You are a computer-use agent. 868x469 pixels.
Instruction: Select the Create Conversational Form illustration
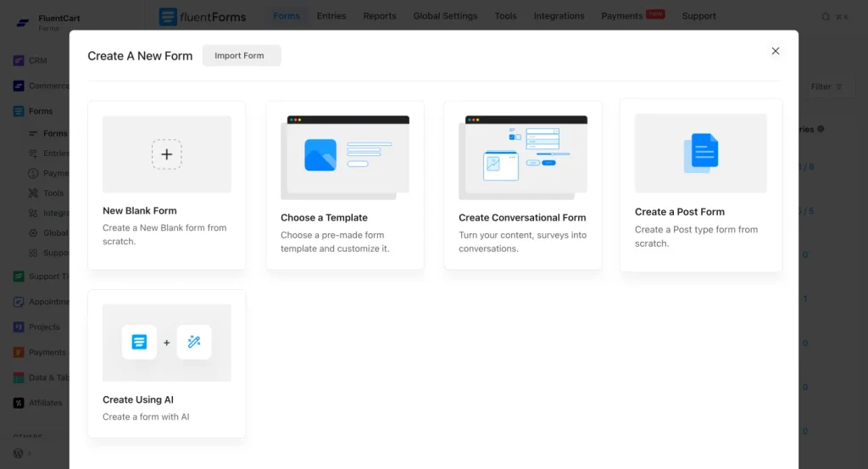coord(523,158)
